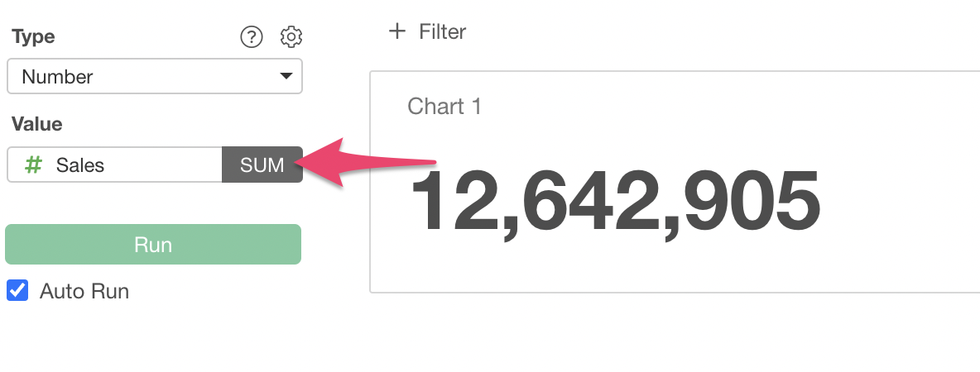
Task: Disable the Auto Run checkbox
Action: [17, 291]
